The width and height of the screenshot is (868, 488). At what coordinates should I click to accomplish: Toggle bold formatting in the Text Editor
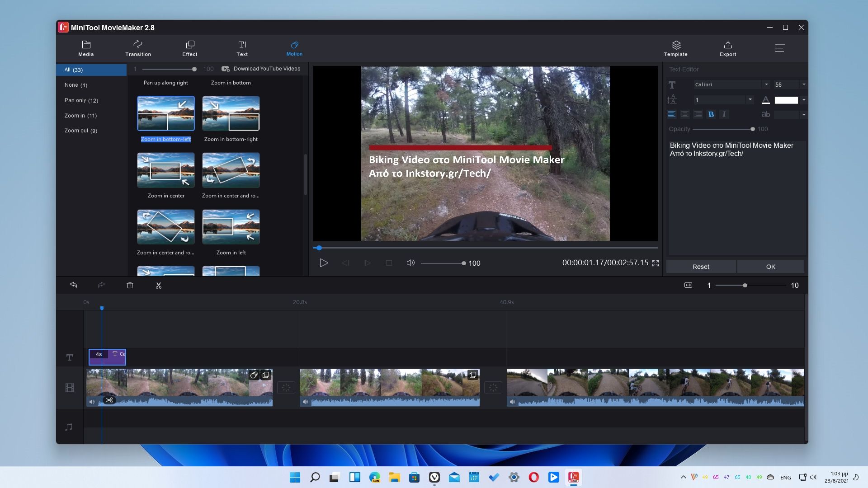(x=711, y=114)
